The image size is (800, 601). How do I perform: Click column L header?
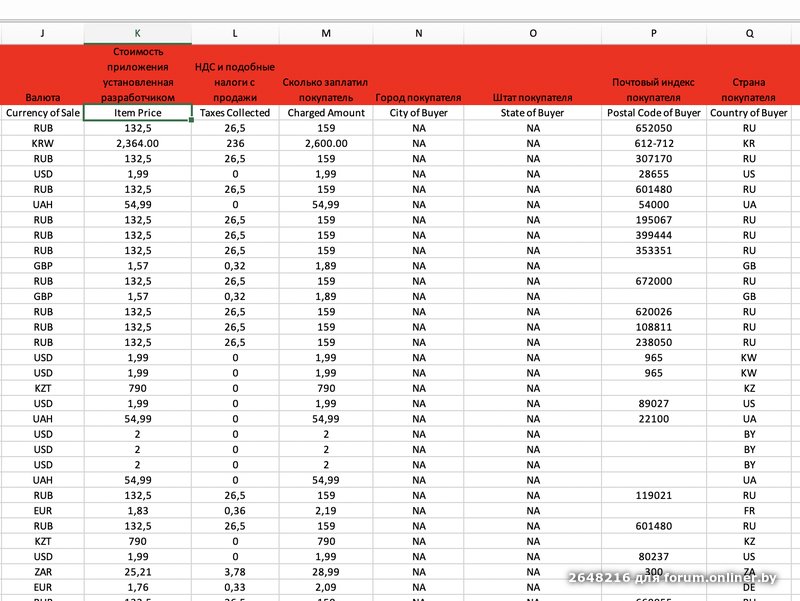click(x=235, y=34)
